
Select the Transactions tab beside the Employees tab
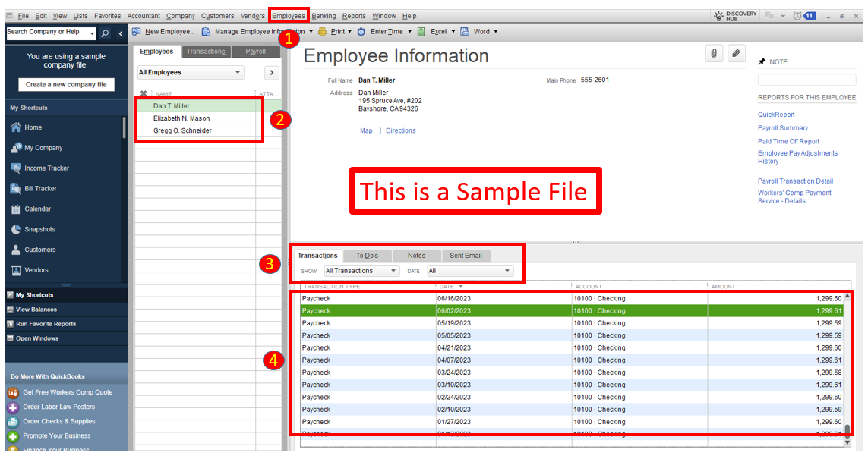click(x=205, y=52)
